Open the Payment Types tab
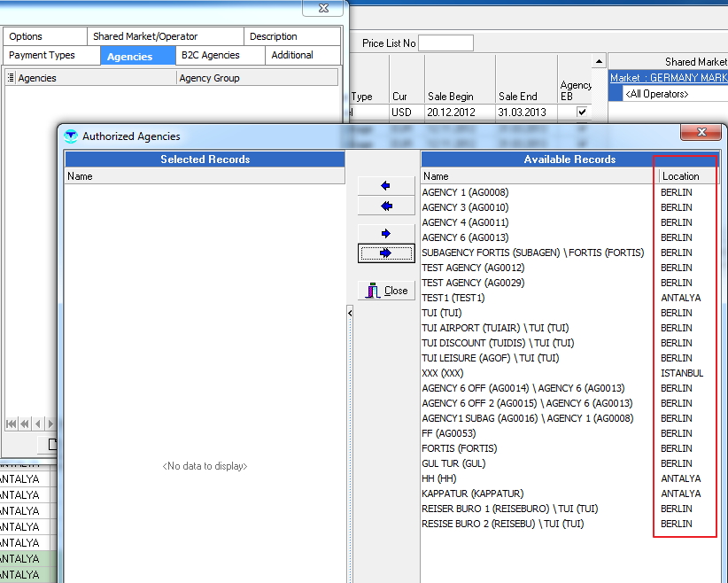 point(42,55)
